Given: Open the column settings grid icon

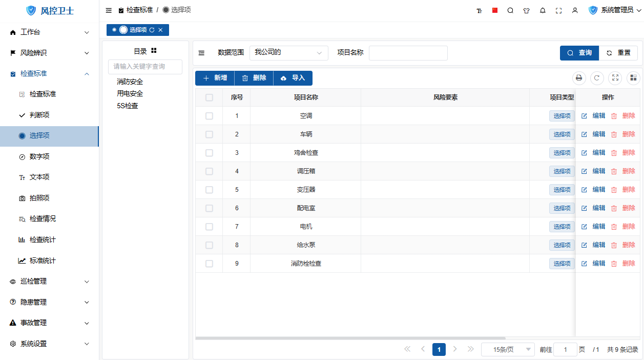Looking at the screenshot, I should (633, 78).
